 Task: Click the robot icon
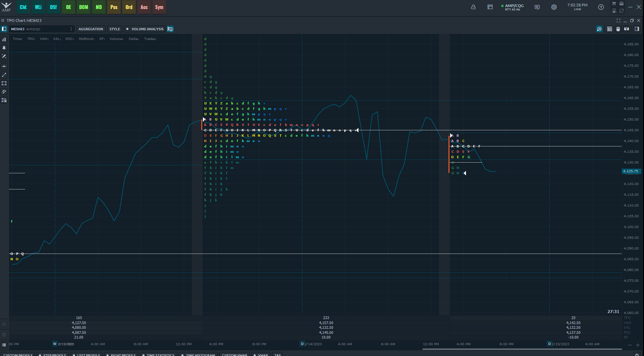click(x=614, y=11)
